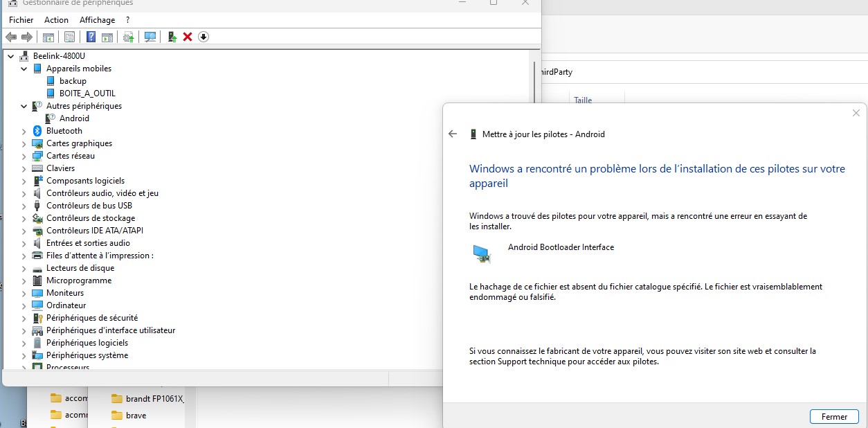
Task: Click the red X uninstall device icon
Action: click(x=188, y=37)
